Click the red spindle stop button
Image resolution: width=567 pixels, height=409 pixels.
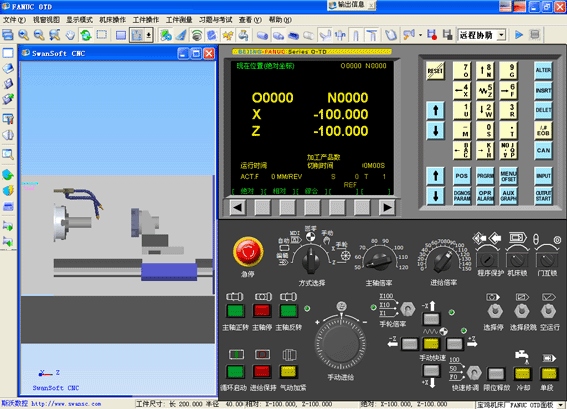click(x=262, y=311)
